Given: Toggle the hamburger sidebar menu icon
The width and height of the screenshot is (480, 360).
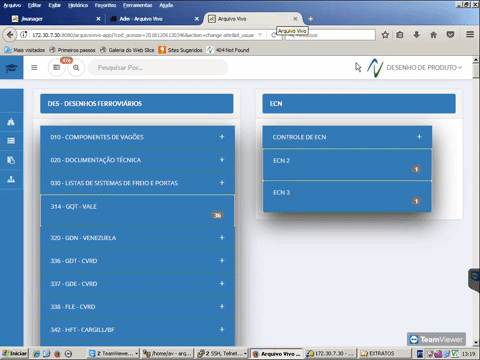Looking at the screenshot, I should pyautogui.click(x=34, y=68).
